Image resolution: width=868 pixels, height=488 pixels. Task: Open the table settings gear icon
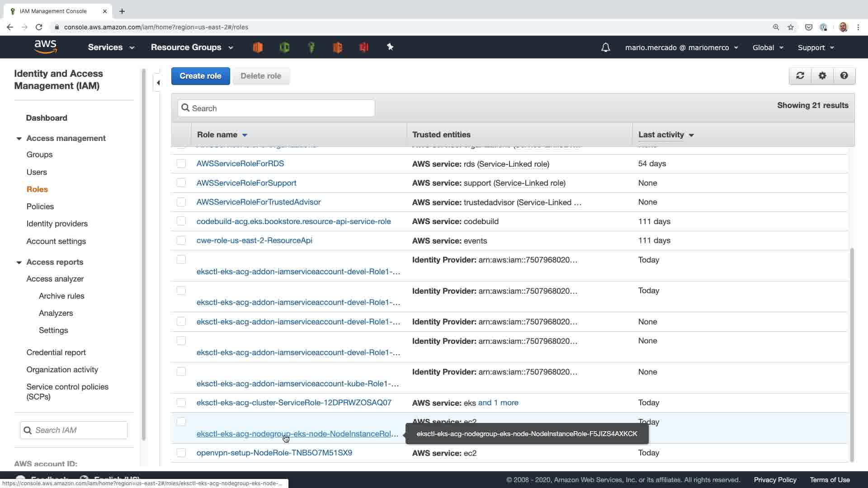coord(822,76)
